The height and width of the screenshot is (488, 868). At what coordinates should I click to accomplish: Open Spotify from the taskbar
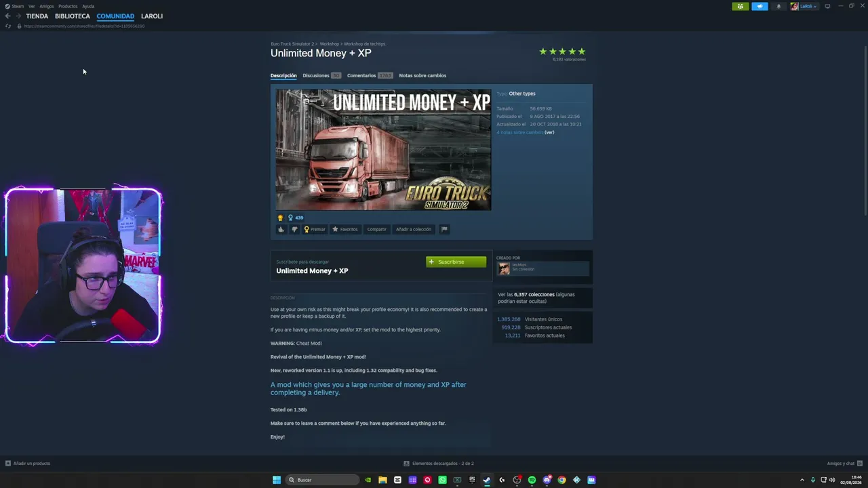(x=532, y=480)
